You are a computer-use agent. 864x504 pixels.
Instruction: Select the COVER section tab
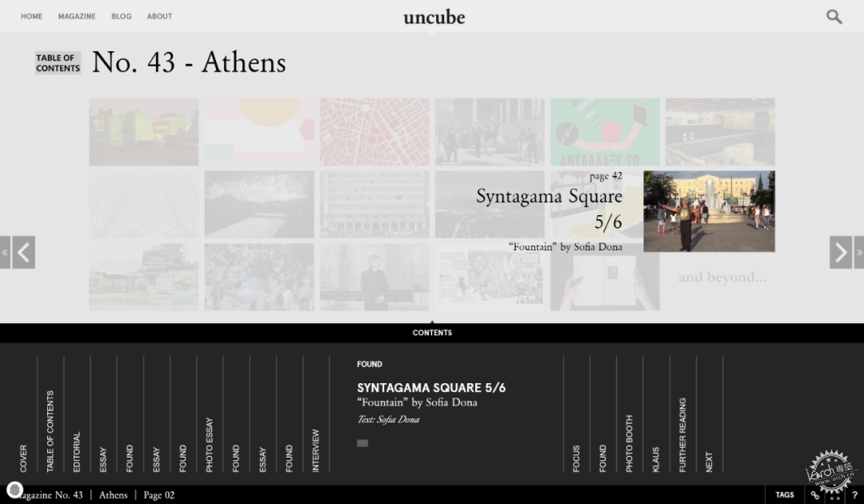(24, 458)
